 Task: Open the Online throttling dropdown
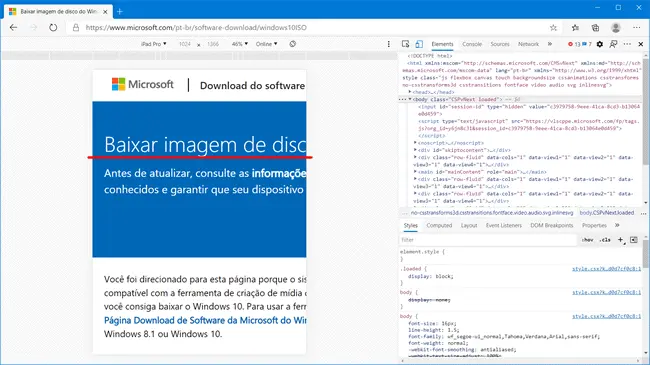(x=266, y=44)
